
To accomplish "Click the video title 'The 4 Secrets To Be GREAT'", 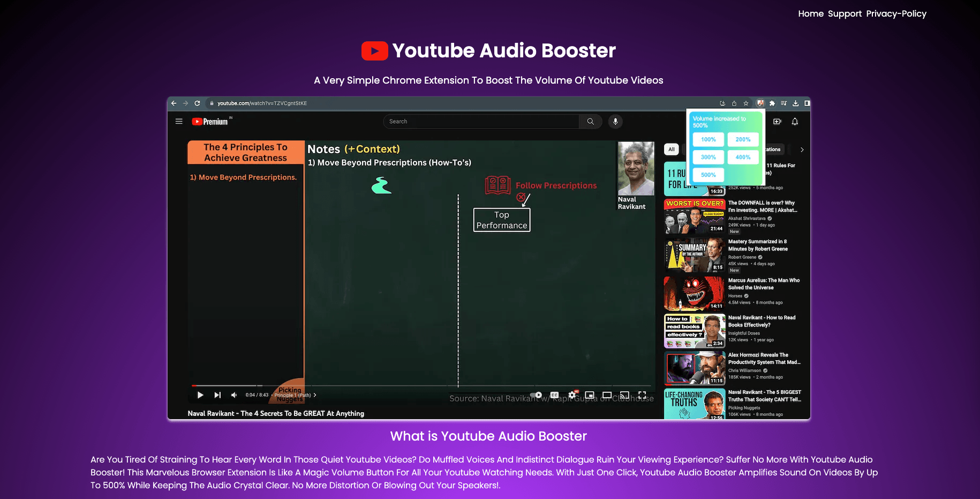I will coord(276,413).
